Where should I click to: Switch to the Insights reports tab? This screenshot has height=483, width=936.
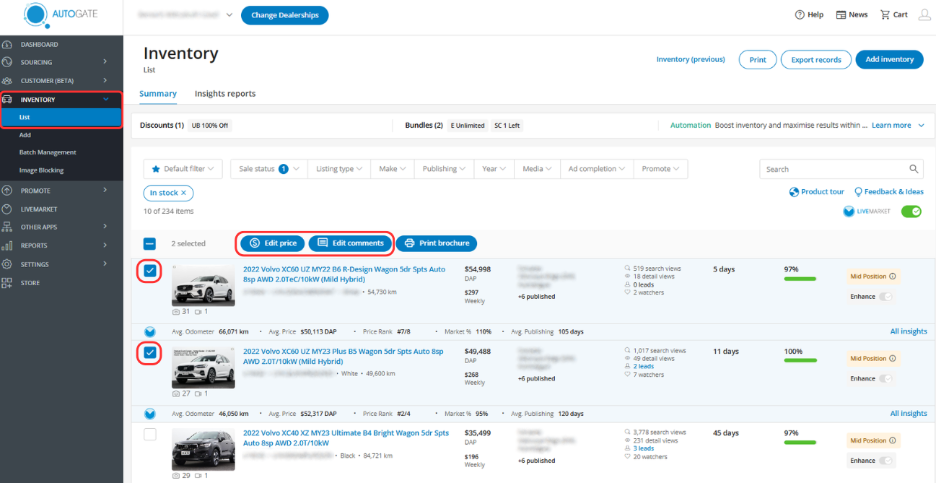tap(225, 94)
